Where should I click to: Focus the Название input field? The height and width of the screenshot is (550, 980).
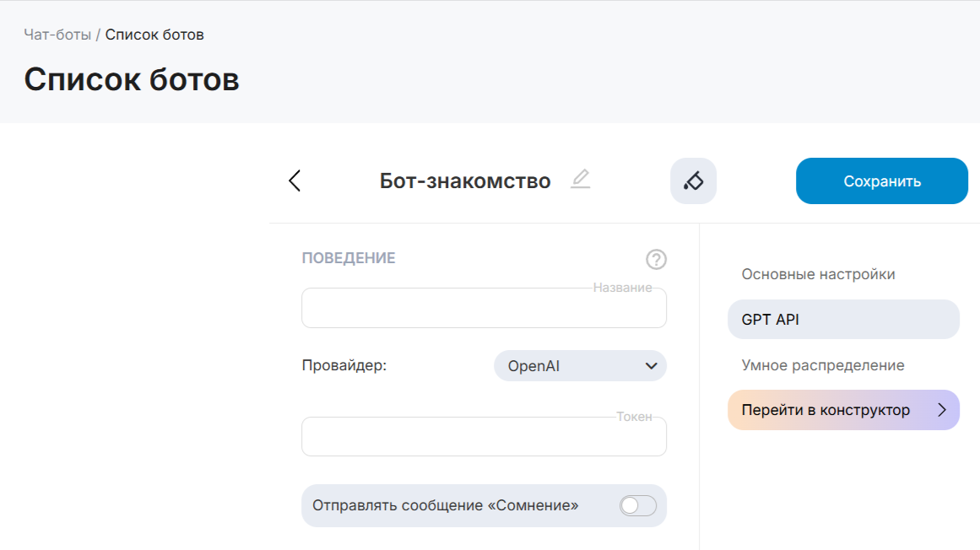pos(484,310)
